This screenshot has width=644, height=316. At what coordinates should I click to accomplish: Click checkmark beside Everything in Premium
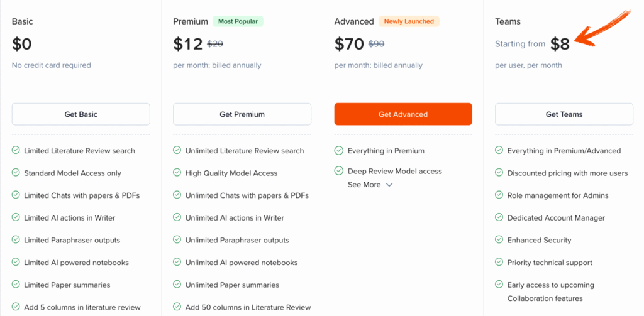point(338,151)
